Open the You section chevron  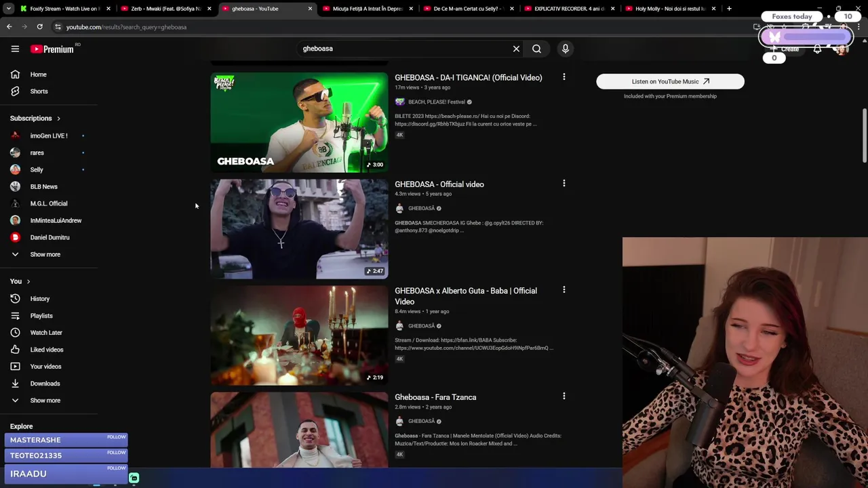point(28,281)
